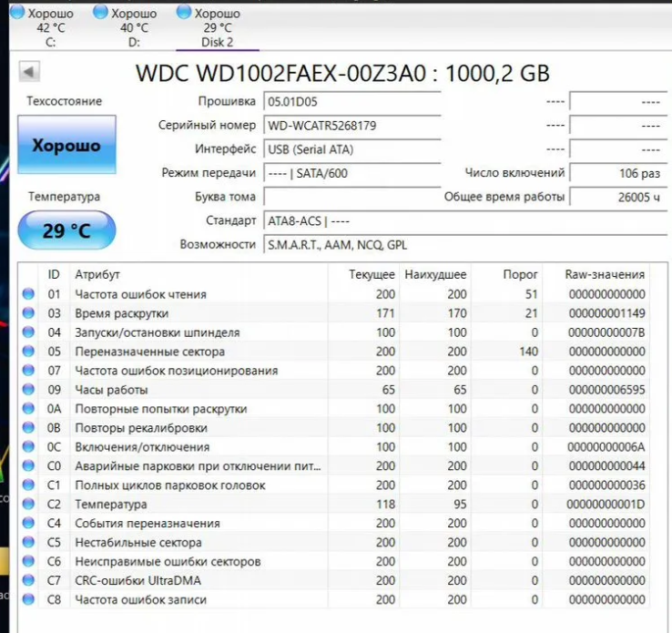Viewport: 672px width, 633px height.
Task: Click status dot for attribute 04
Action: [28, 332]
